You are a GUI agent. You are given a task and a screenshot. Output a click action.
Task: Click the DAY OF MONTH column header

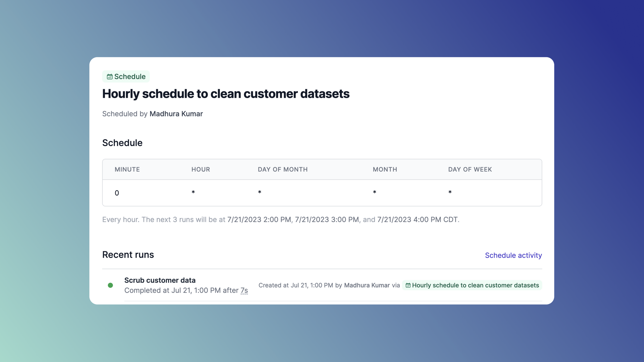tap(283, 169)
